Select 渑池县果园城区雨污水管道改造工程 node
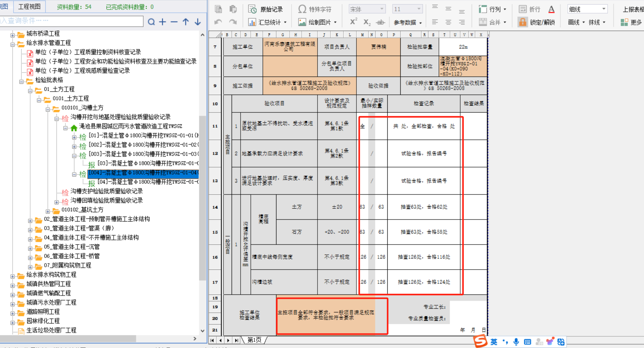 130,126
